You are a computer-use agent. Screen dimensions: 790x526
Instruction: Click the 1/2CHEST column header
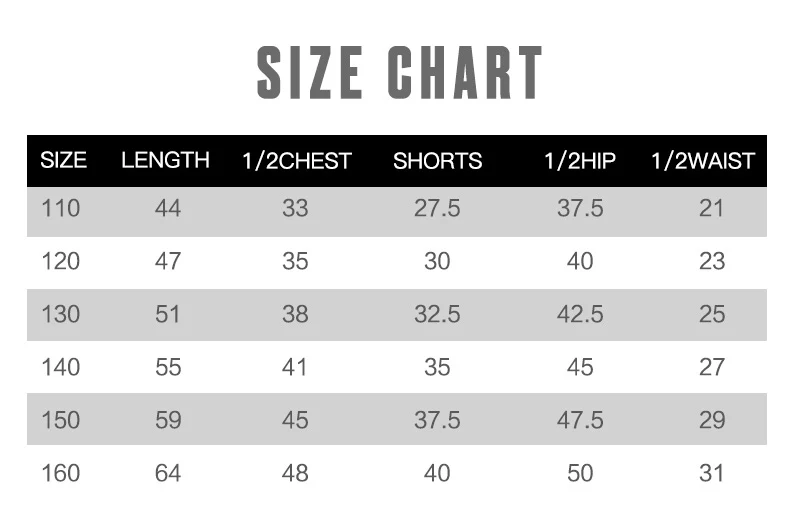(x=296, y=161)
